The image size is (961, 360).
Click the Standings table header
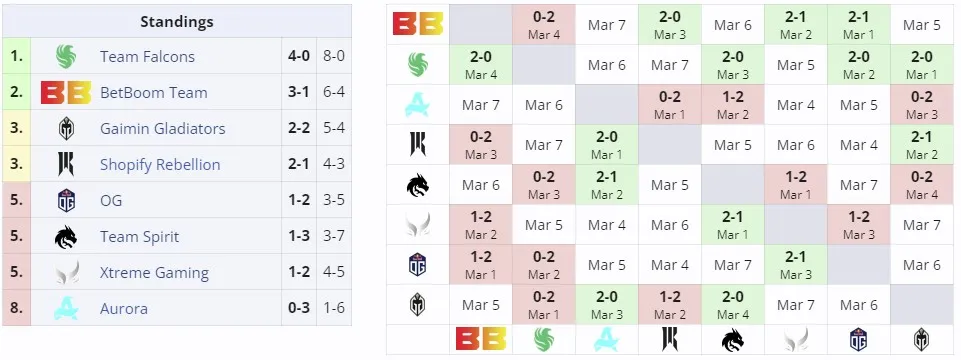(177, 21)
